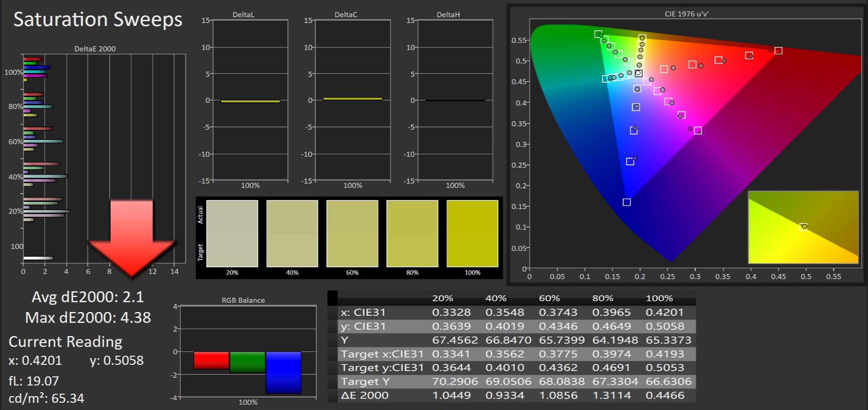Select the 40% saturation yellow swatch

click(292, 234)
